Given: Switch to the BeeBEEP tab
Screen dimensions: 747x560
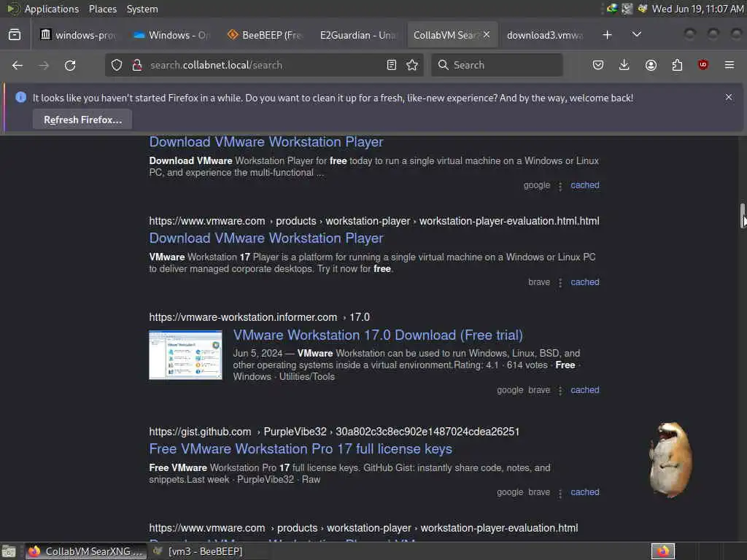Looking at the screenshot, I should tap(264, 35).
